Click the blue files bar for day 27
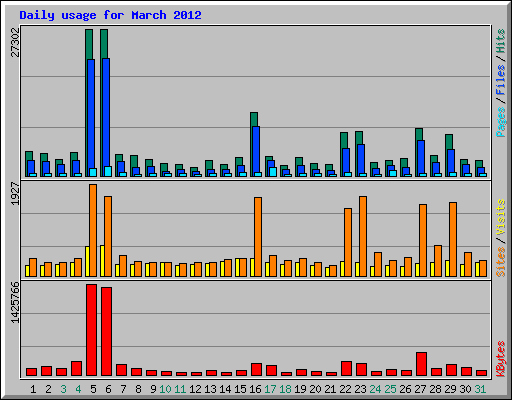This screenshot has height=400, width=512. tap(421, 157)
